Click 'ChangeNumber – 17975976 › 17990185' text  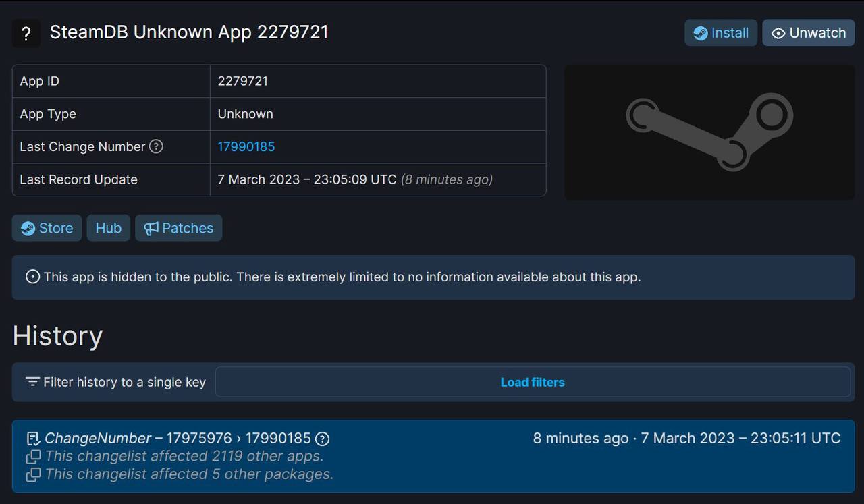click(178, 439)
